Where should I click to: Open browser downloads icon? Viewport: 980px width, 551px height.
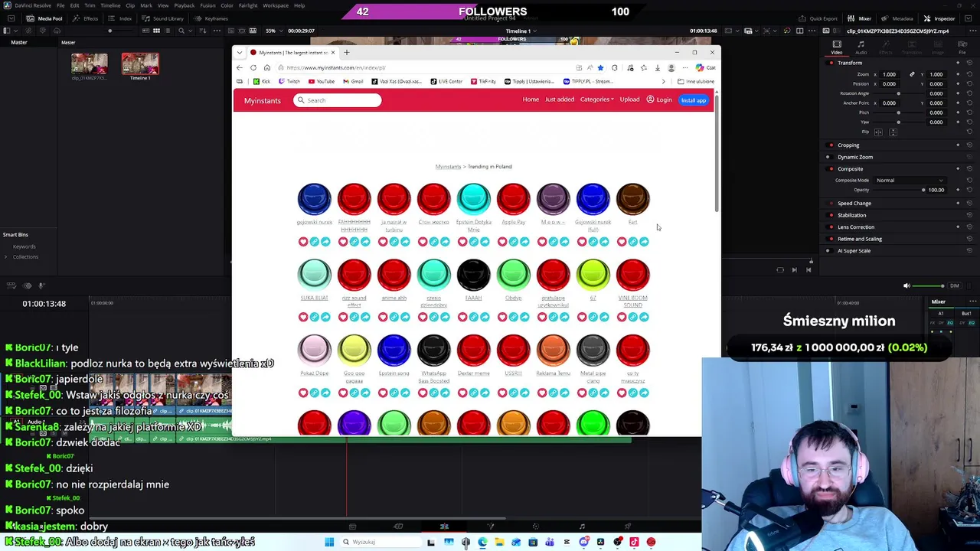[658, 67]
